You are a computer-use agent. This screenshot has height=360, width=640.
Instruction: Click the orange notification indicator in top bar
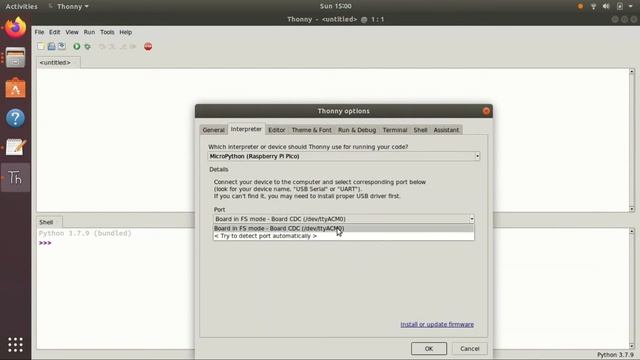click(x=580, y=6)
